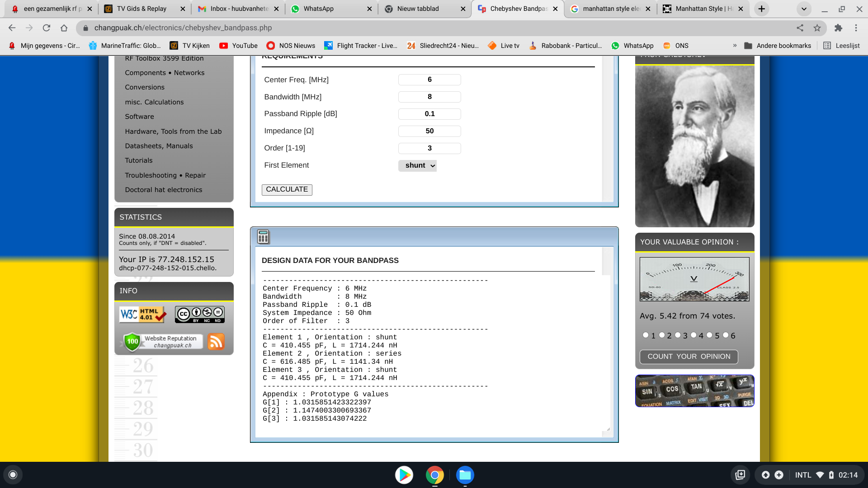Viewport: 868px width, 488px height.
Task: Open the YouTube bookmark
Action: [x=238, y=46]
